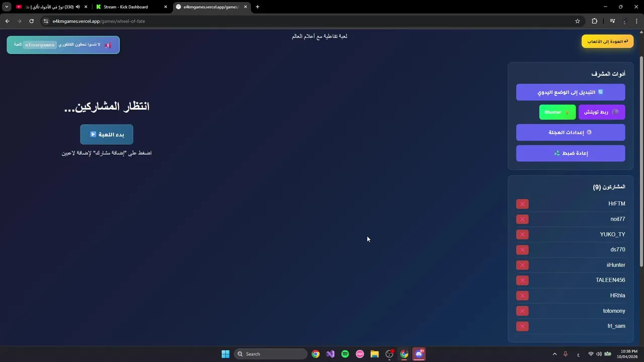
Task: Open the pink round app in taskbar
Action: tap(360, 354)
